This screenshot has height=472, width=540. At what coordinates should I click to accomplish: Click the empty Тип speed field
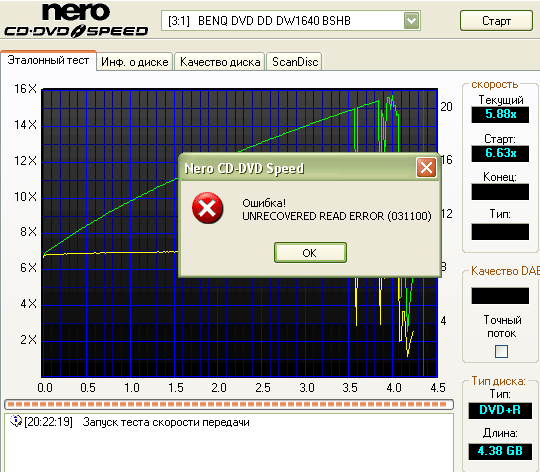click(x=500, y=232)
